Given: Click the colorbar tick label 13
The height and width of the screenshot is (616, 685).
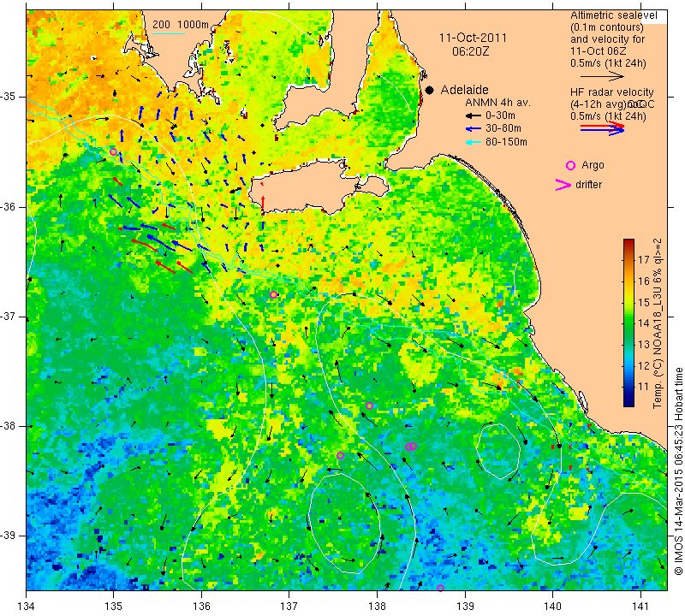Looking at the screenshot, I should (x=644, y=345).
